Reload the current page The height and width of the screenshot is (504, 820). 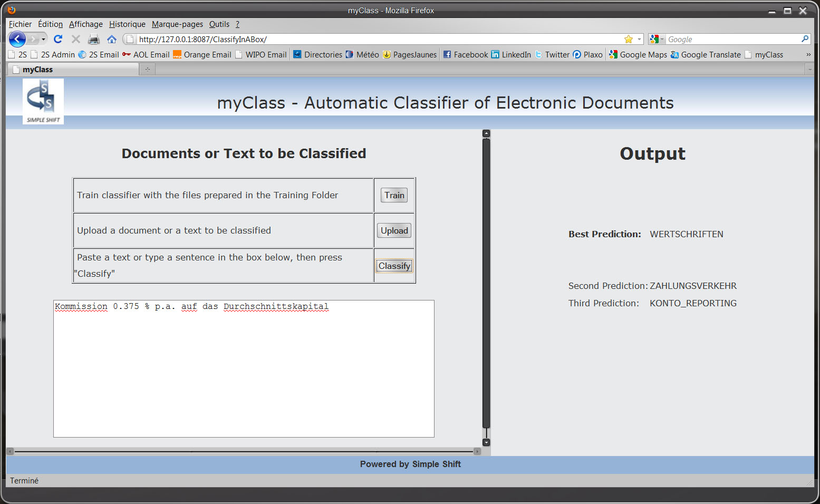tap(58, 39)
